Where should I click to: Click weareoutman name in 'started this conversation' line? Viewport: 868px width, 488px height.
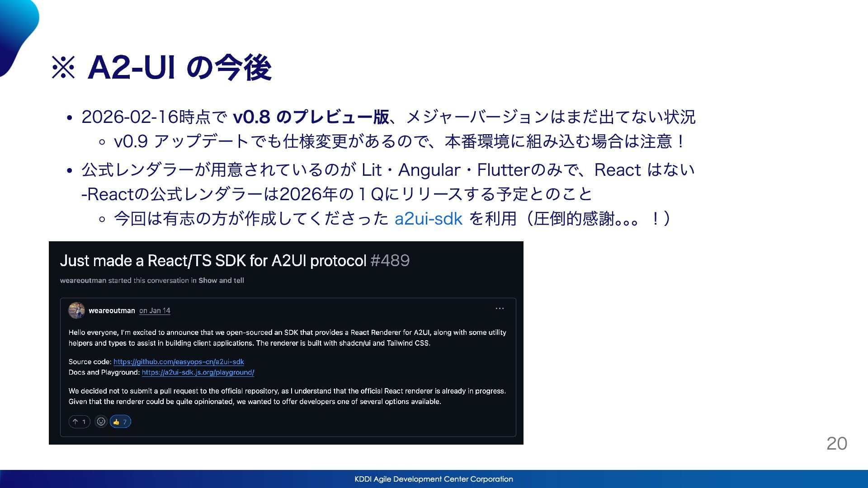pos(83,281)
